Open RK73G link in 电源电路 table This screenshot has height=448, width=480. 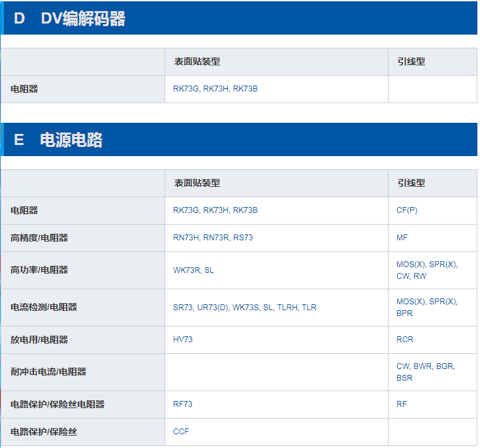pos(186,210)
